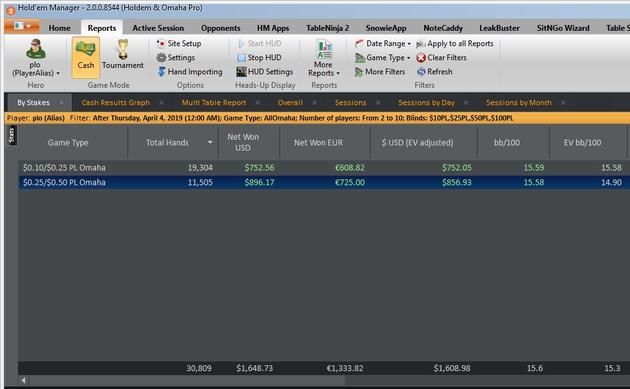The image size is (630, 389).
Task: Open HUD Settings
Action: click(265, 72)
